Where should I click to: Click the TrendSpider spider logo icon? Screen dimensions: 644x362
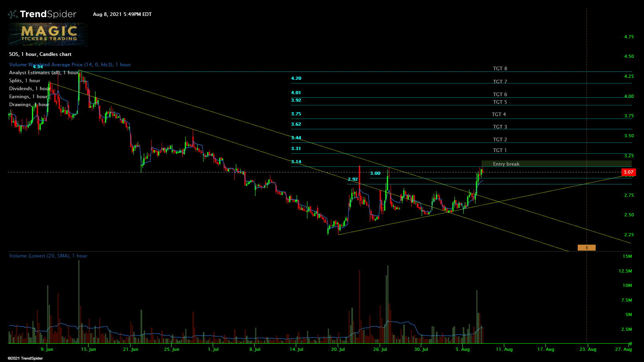pos(13,14)
